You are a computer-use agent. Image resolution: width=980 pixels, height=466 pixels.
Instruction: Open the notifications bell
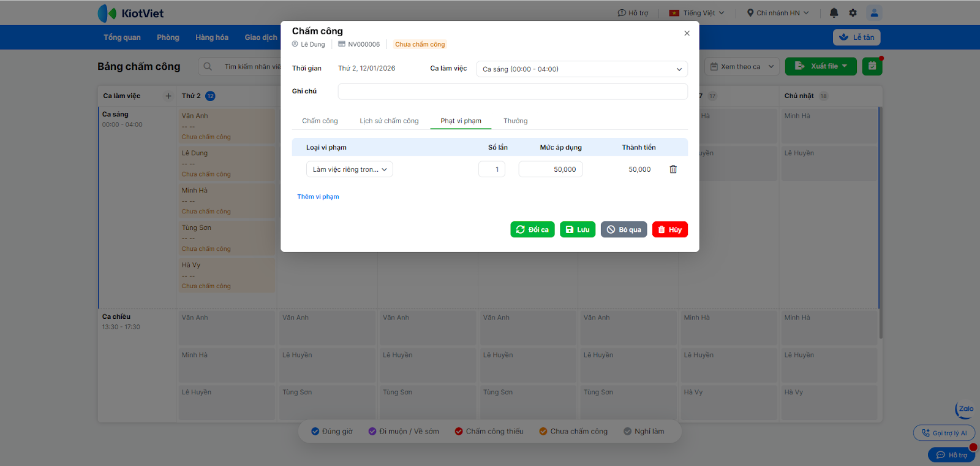(x=834, y=13)
